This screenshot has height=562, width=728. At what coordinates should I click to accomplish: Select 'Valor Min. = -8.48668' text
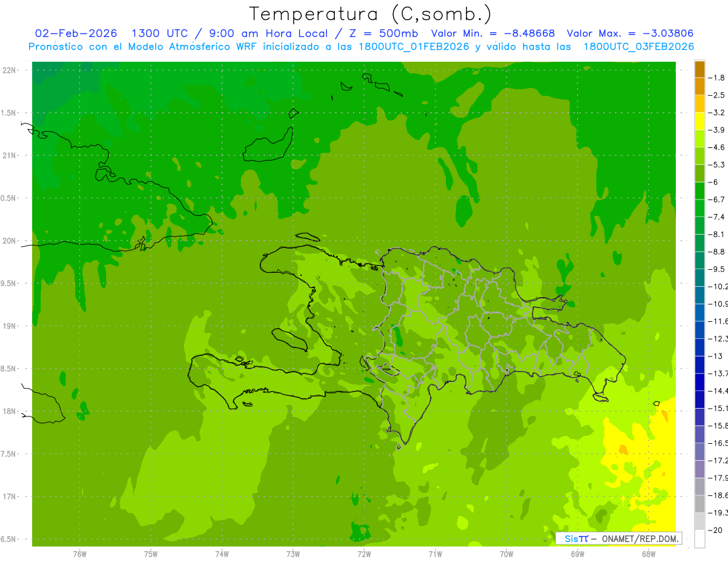pos(493,33)
